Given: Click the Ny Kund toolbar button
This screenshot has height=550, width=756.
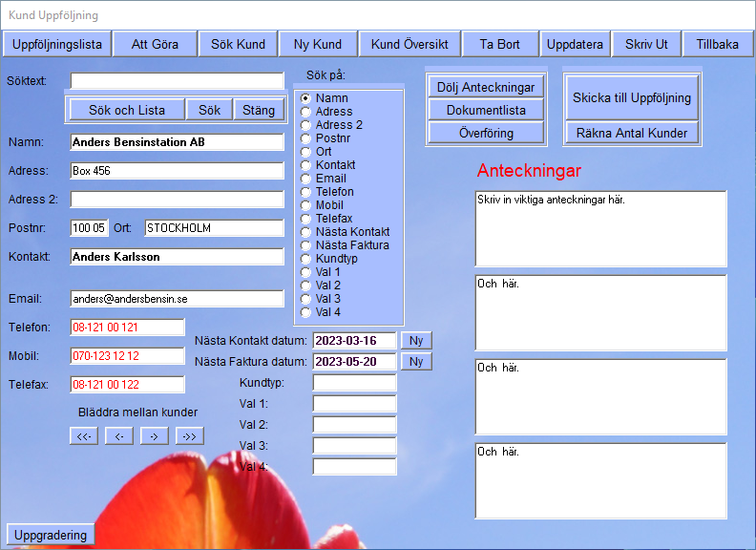Looking at the screenshot, I should click(319, 44).
